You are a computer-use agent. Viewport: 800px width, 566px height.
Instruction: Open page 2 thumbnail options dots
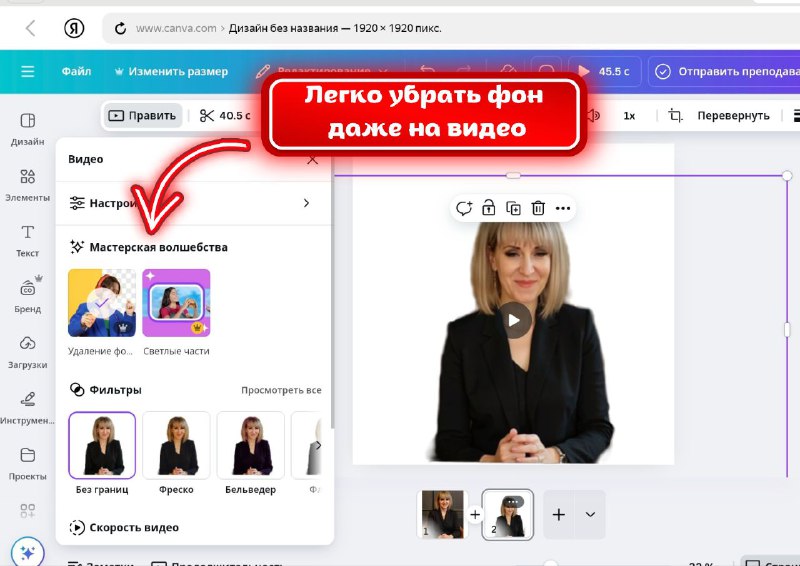(x=513, y=502)
